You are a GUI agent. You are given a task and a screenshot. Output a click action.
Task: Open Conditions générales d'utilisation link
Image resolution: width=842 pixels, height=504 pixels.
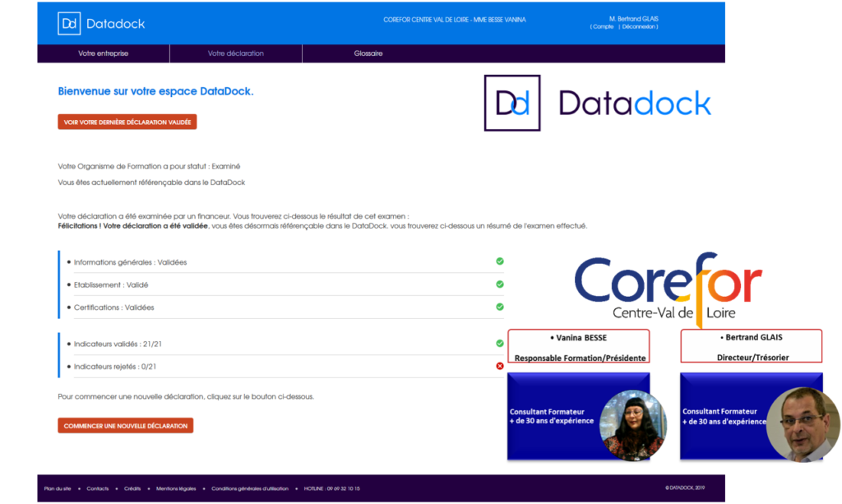(x=250, y=489)
